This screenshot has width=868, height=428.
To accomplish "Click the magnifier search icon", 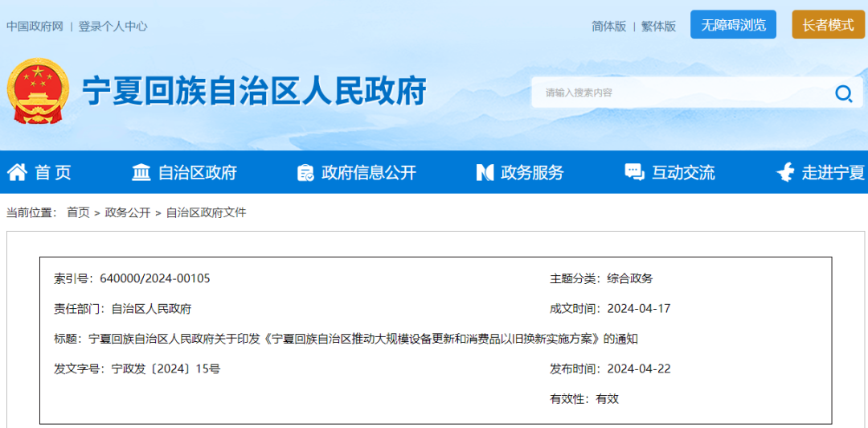I will (843, 93).
